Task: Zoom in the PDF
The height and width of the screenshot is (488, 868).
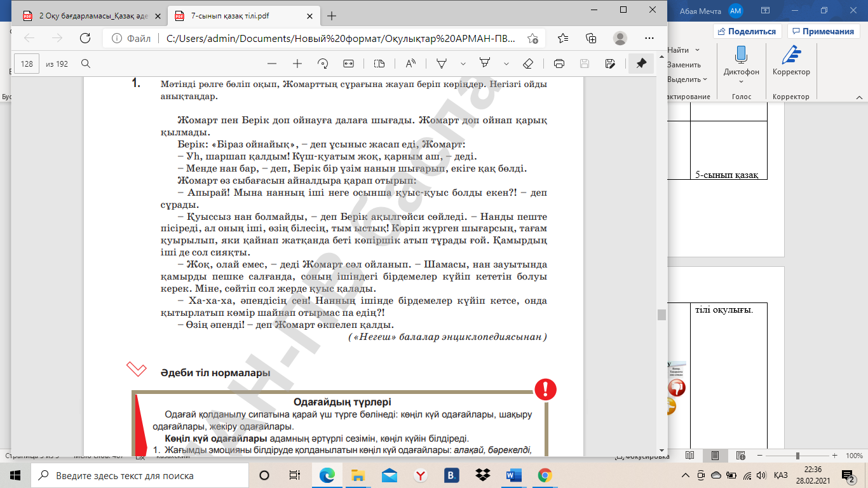Action: tap(297, 64)
